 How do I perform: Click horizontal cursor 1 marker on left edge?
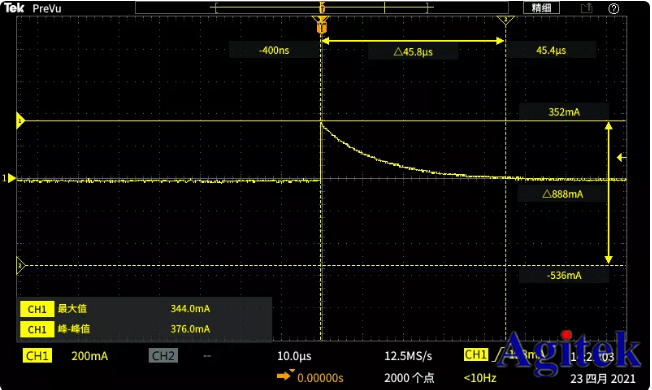(20, 121)
